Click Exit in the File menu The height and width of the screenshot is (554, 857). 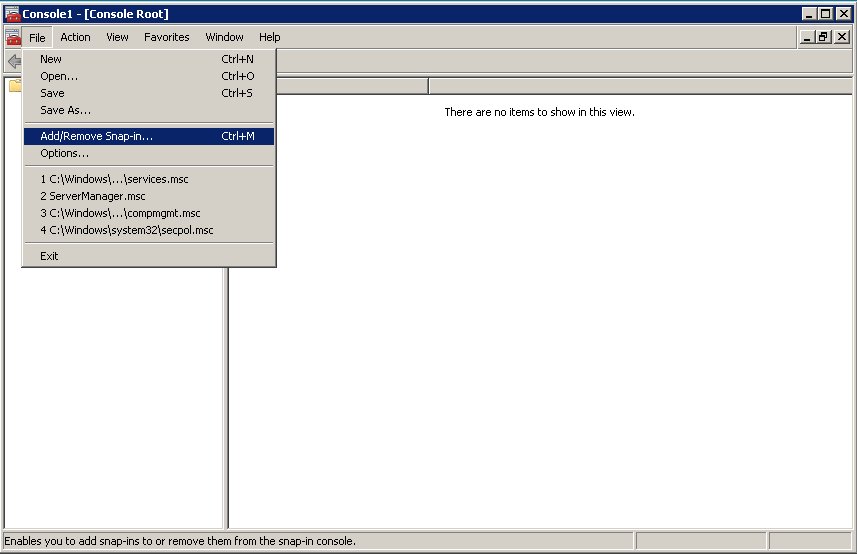pyautogui.click(x=49, y=256)
